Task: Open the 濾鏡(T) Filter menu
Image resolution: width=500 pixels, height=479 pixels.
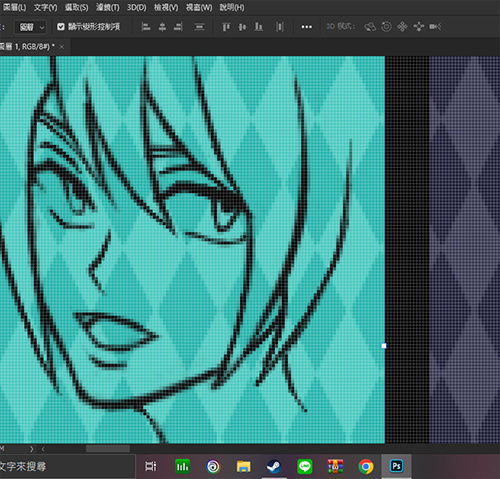Action: point(107,7)
